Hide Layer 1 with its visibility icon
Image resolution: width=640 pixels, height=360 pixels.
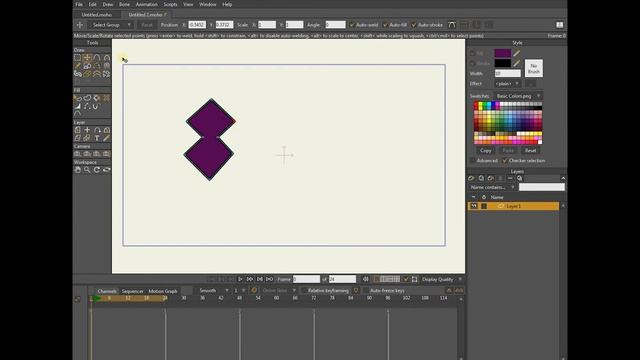click(x=473, y=206)
